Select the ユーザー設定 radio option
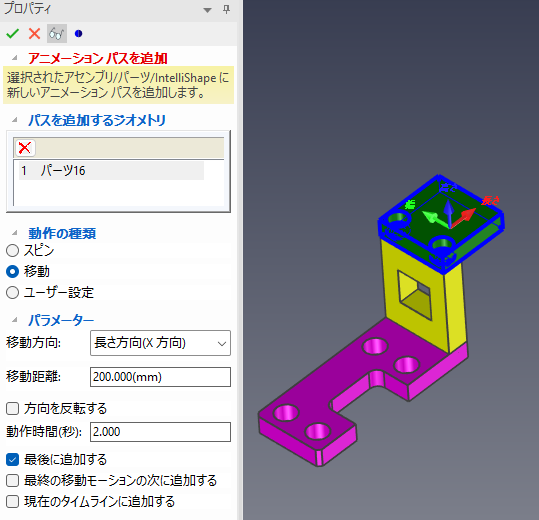The height and width of the screenshot is (520, 539). pyautogui.click(x=12, y=292)
